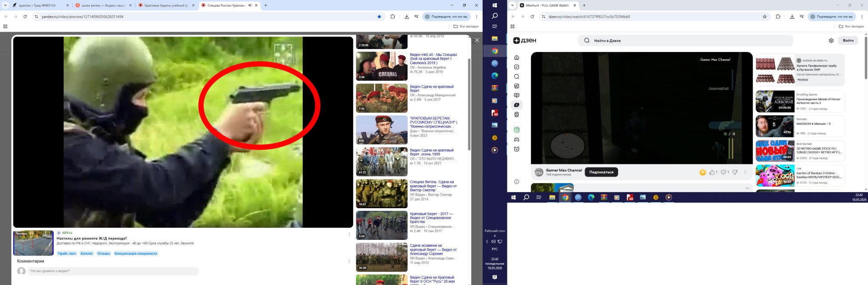The width and height of the screenshot is (868, 285).
Task: View site info icon beside dzen.ru address
Action: click(x=543, y=16)
